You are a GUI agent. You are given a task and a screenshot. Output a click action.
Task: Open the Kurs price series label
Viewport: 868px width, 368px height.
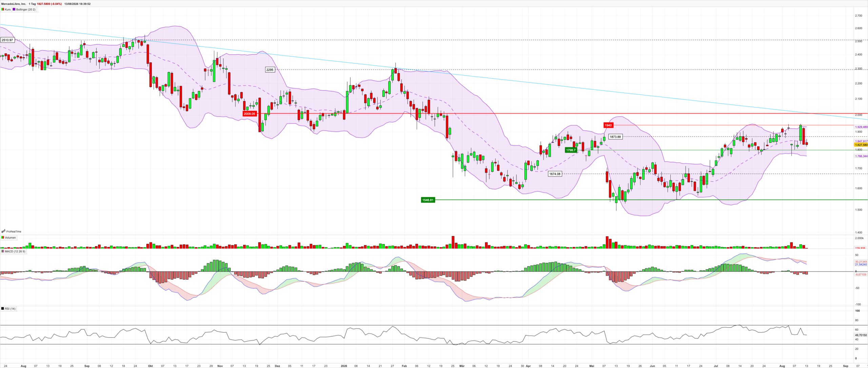pyautogui.click(x=8, y=9)
